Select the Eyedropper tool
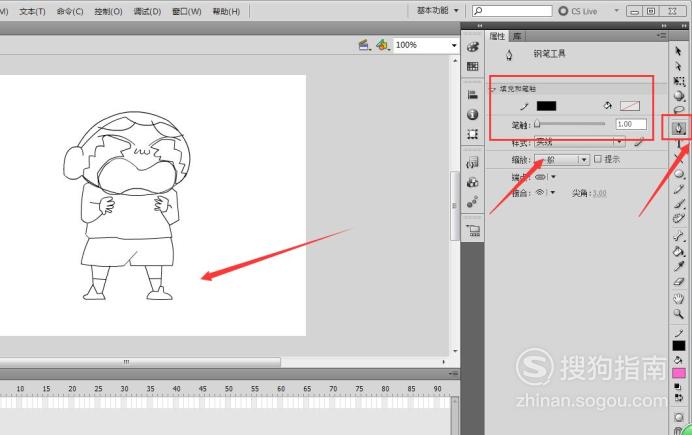Screen dimensions: 692x435 (x=679, y=266)
